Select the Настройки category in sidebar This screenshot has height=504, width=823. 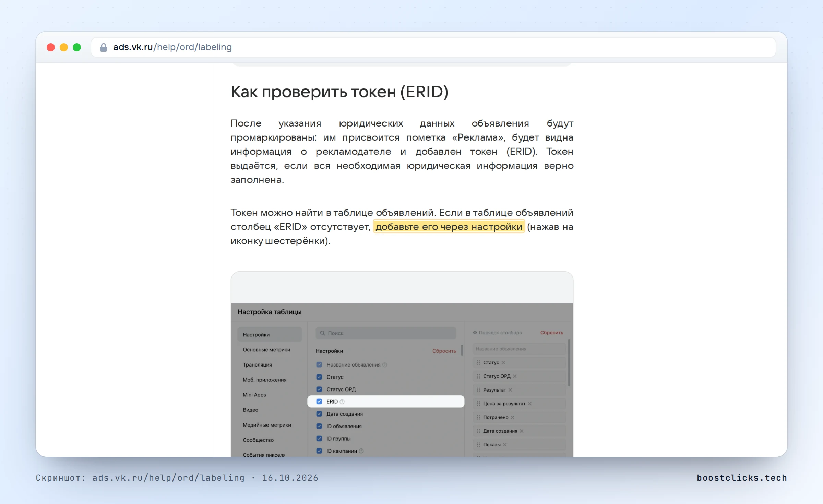click(x=270, y=334)
